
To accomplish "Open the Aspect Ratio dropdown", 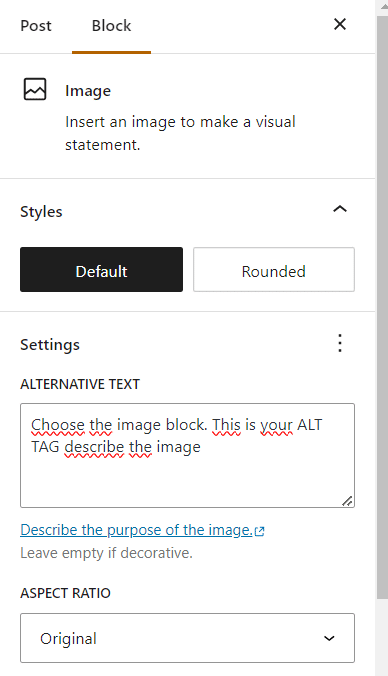I will coord(188,638).
